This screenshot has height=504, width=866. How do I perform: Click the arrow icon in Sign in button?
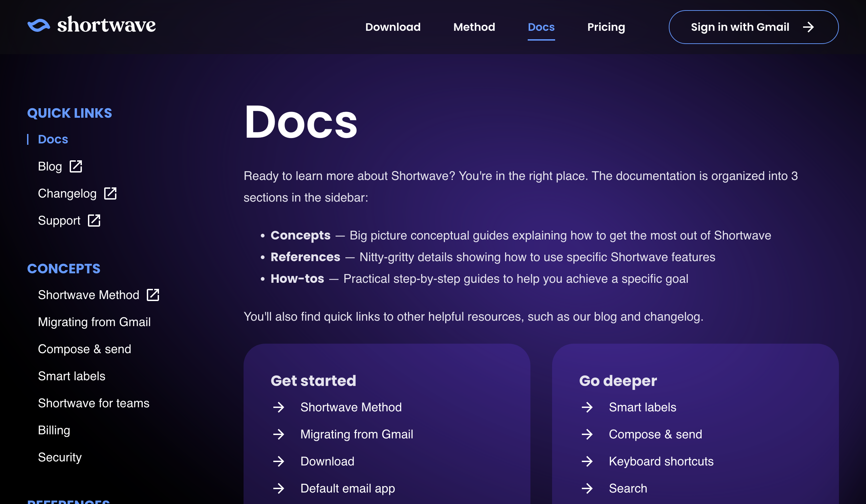808,27
